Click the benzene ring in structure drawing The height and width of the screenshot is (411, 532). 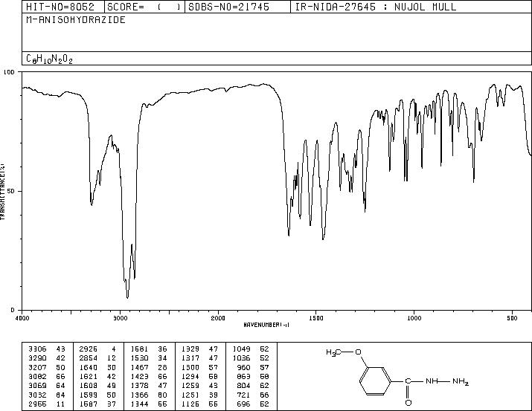coord(376,381)
